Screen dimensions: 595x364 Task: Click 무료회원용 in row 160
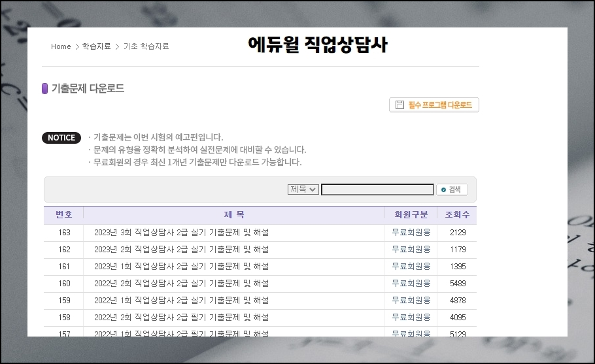(411, 284)
